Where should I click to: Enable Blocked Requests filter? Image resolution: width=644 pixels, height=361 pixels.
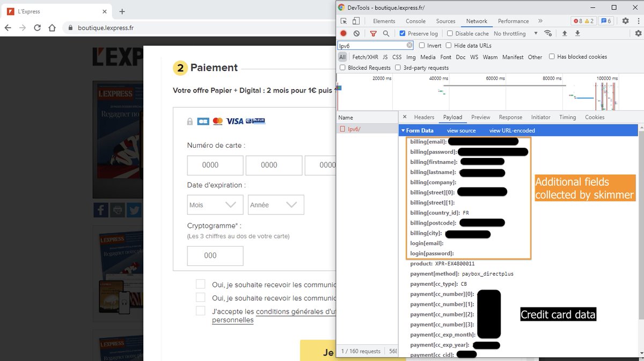point(342,68)
